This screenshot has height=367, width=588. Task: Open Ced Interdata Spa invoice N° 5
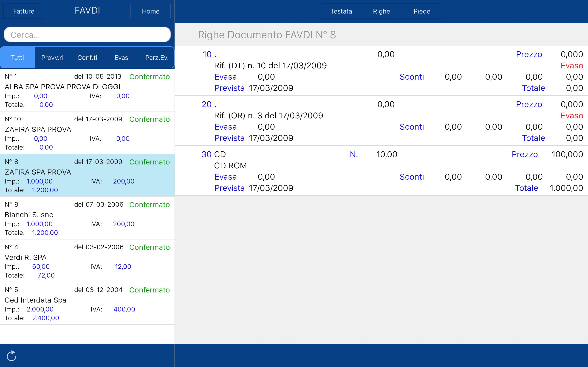pyautogui.click(x=87, y=303)
